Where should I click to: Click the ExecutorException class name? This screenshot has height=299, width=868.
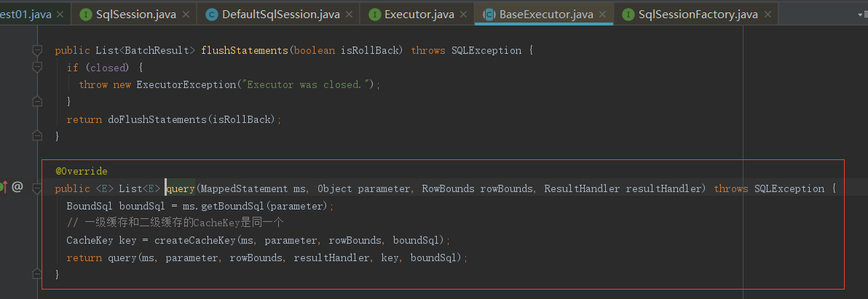(186, 84)
